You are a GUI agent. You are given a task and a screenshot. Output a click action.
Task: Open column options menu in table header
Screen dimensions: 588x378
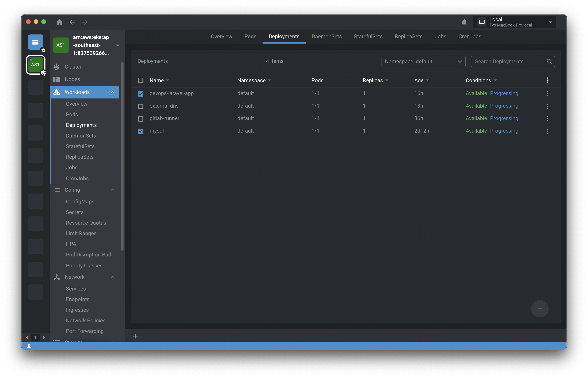click(547, 80)
